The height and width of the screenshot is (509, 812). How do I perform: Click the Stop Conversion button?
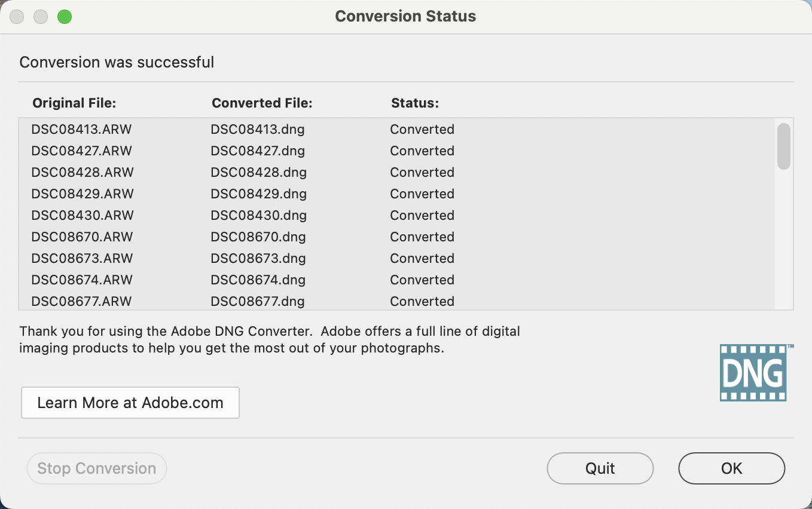tap(96, 468)
